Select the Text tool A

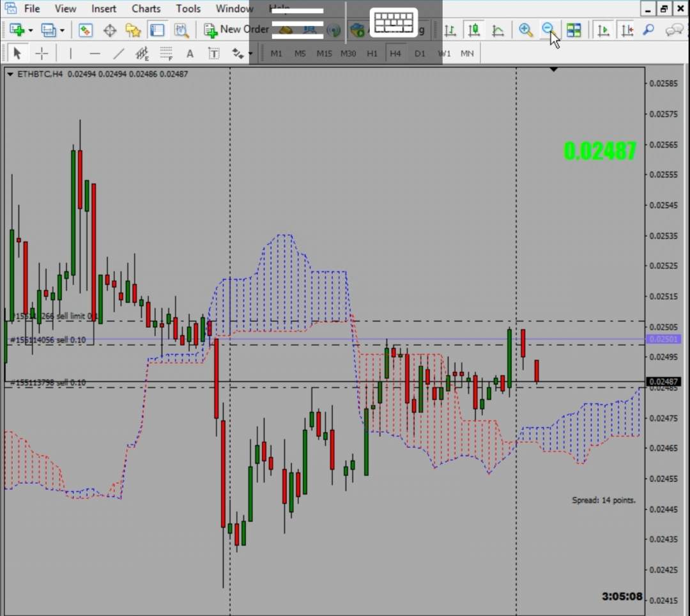click(x=190, y=54)
